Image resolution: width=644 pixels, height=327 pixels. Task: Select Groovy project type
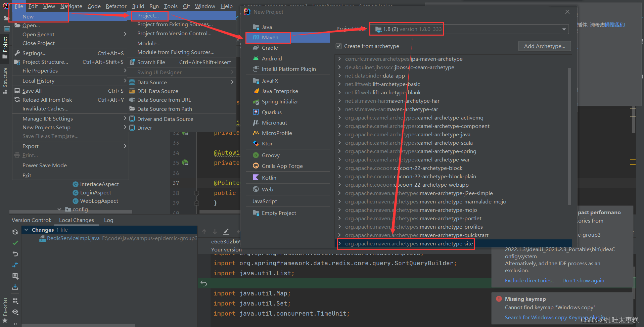[x=288, y=155]
